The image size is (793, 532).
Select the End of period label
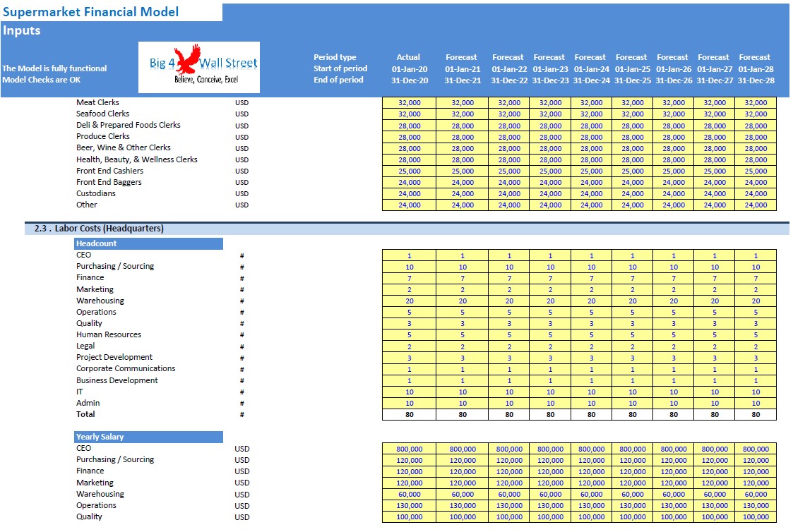pyautogui.click(x=338, y=80)
